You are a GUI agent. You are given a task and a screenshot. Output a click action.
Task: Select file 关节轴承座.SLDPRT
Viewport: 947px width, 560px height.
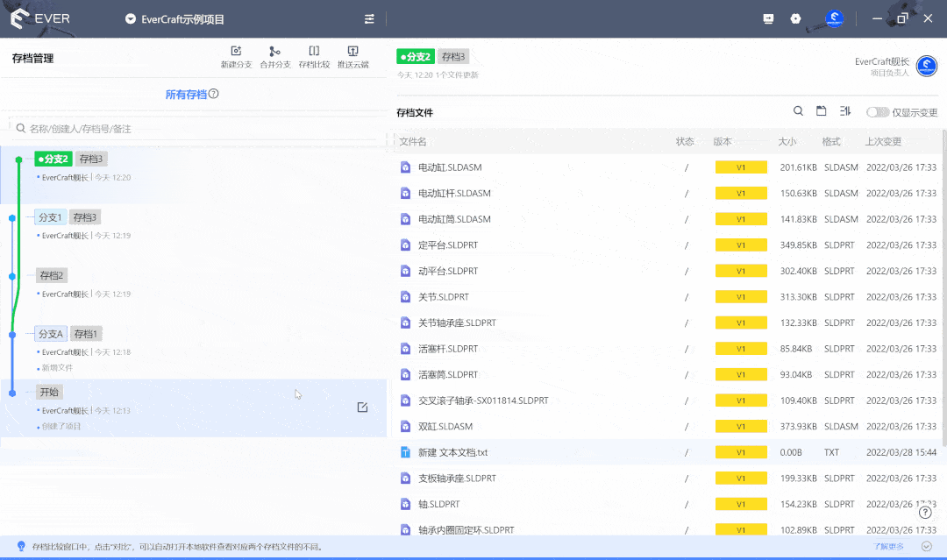[667, 323]
